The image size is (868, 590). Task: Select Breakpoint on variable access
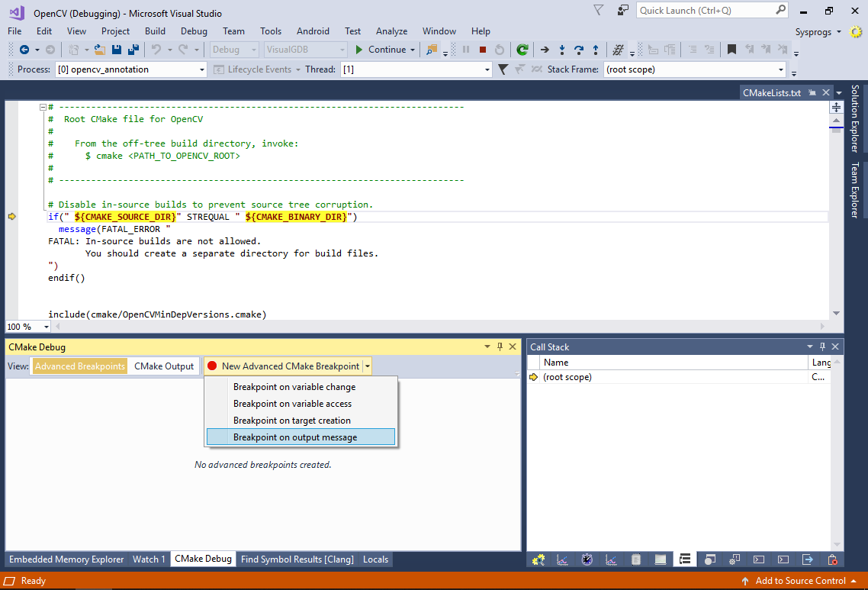point(301,403)
